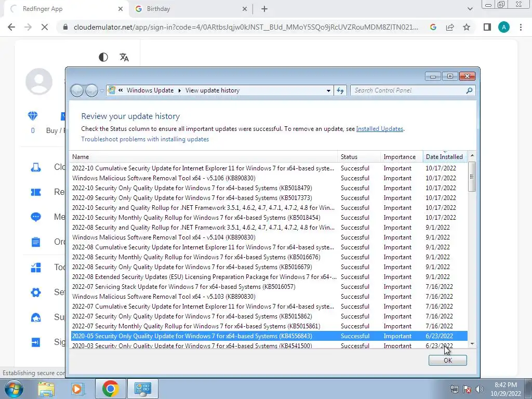Viewport: 532px width, 399px height.
Task: Sort by the Status column header
Action: 359,157
